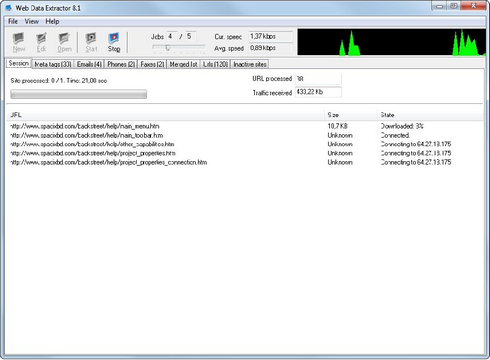Image resolution: width=490 pixels, height=360 pixels.
Task: Click Unknown size cell for main_toolbar.htm
Action: coord(340,135)
